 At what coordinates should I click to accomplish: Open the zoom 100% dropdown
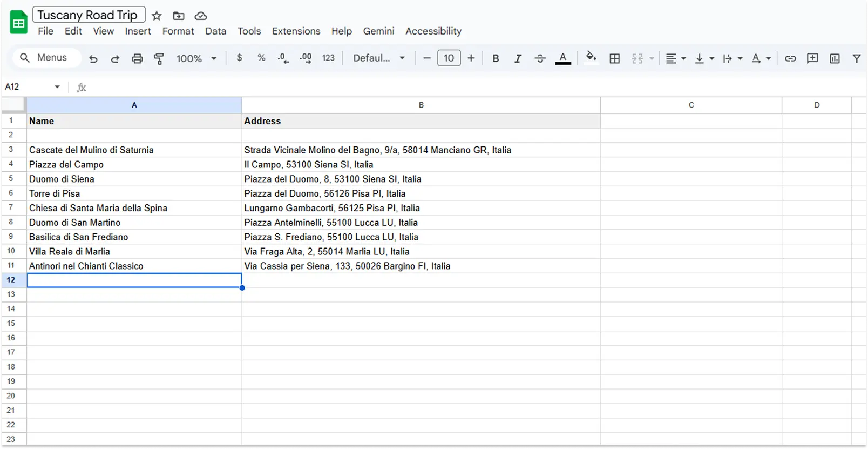(196, 58)
